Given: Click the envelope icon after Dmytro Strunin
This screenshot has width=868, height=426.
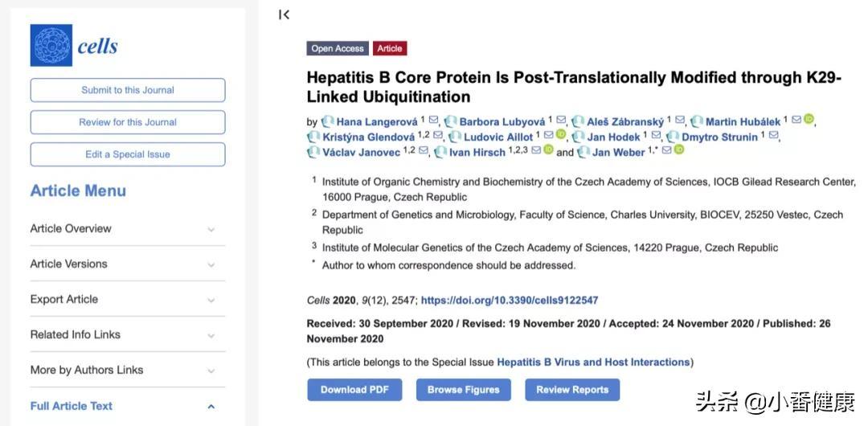Looking at the screenshot, I should (x=774, y=136).
